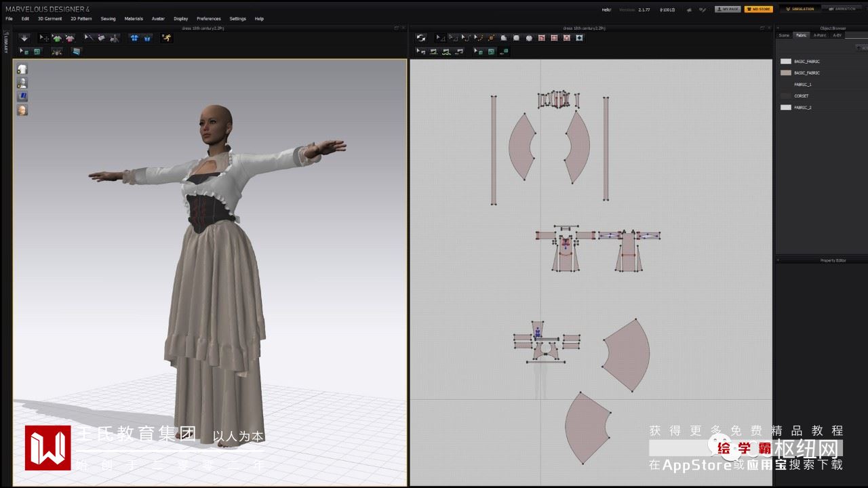Open the 3D Garment menu
This screenshot has width=868, height=488.
(50, 19)
